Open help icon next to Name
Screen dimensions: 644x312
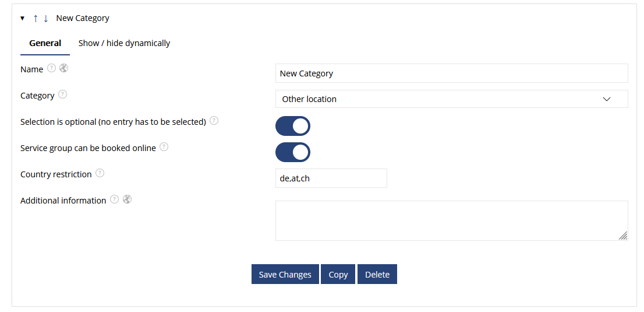point(51,68)
